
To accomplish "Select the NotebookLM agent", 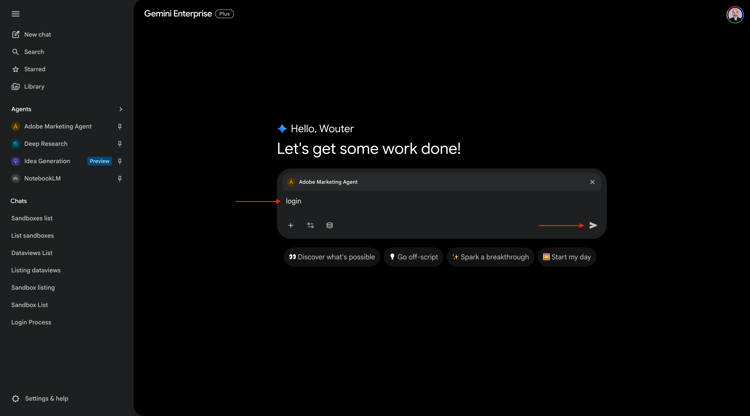I will pos(43,178).
